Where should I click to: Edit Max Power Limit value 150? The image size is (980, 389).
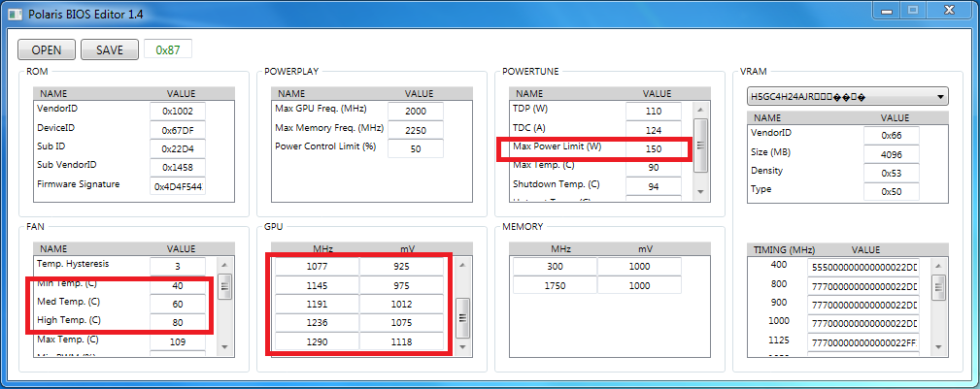click(653, 149)
